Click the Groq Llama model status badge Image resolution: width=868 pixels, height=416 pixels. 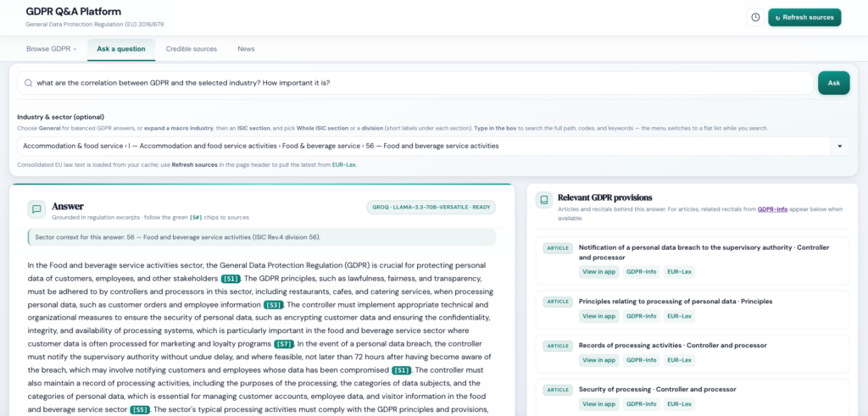point(431,208)
